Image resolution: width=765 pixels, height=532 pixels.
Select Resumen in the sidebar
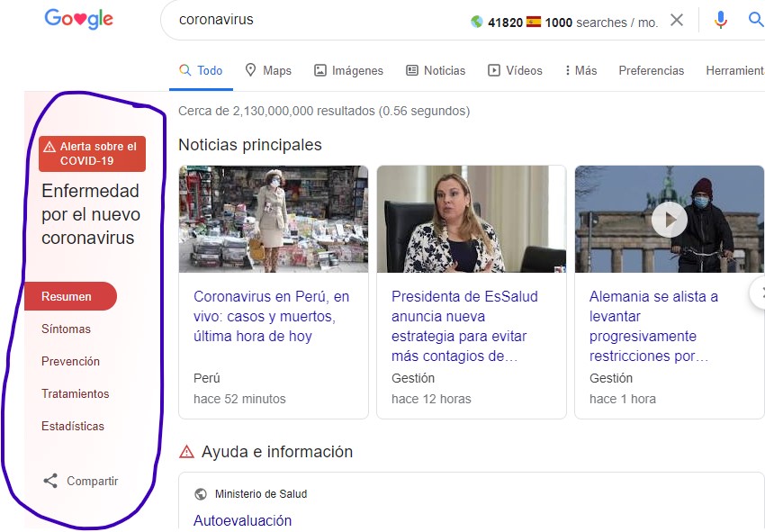coord(70,296)
